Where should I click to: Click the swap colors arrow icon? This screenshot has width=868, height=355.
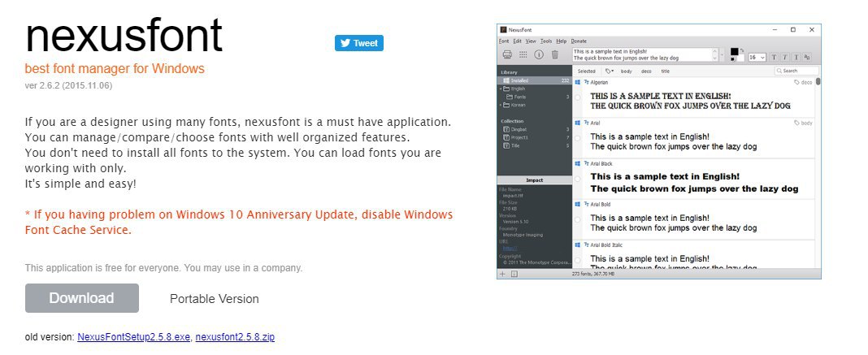point(742,50)
